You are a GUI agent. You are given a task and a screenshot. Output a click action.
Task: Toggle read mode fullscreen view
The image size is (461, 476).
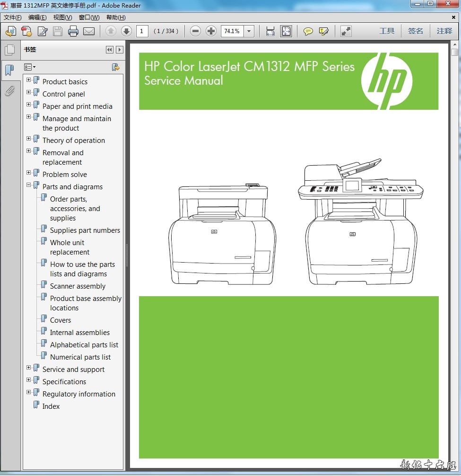346,31
